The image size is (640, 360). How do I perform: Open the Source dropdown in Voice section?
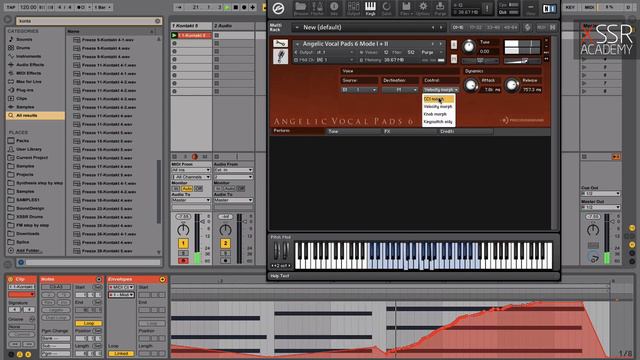point(359,90)
